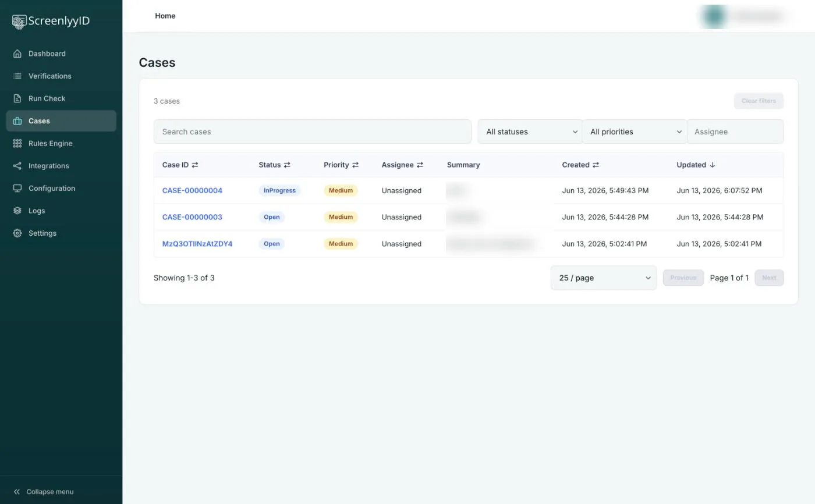This screenshot has height=504, width=815.
Task: Click the Logs layers icon
Action: pyautogui.click(x=17, y=211)
